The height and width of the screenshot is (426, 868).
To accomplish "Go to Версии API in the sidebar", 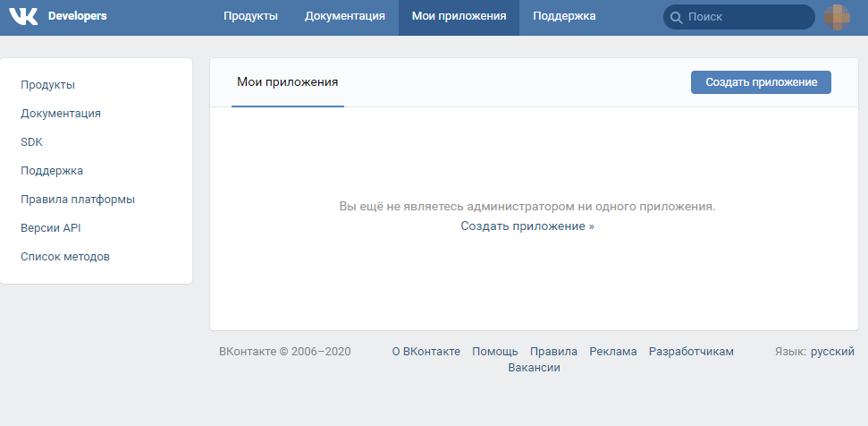I will pos(51,228).
